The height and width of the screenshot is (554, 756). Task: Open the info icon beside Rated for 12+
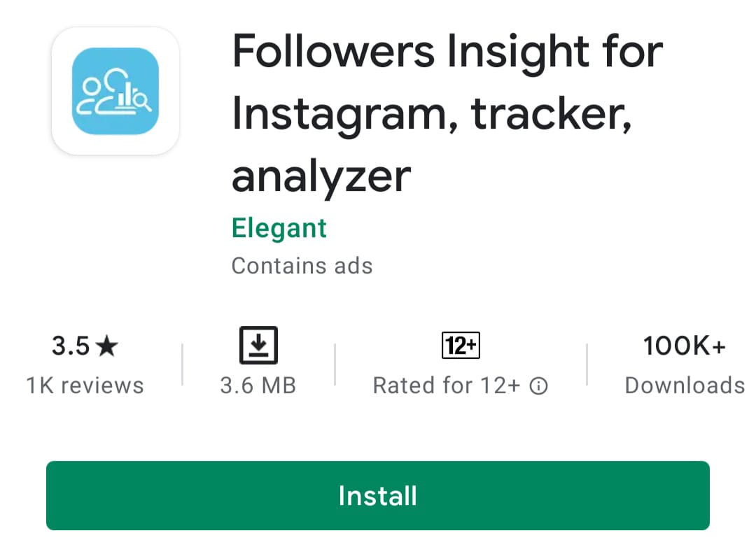tap(539, 385)
